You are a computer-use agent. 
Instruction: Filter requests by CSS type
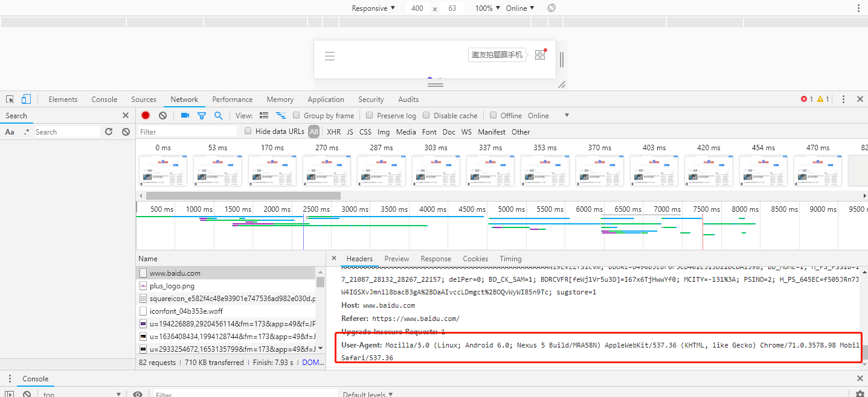pos(365,132)
